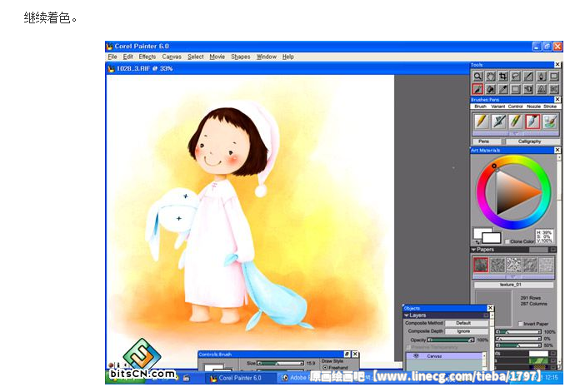Open the Shapes menu
Image resolution: width=575 pixels, height=392 pixels.
point(241,57)
